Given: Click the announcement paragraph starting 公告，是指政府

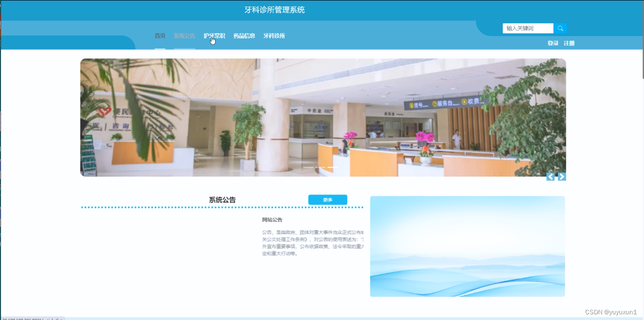Looking at the screenshot, I should pos(313,243).
